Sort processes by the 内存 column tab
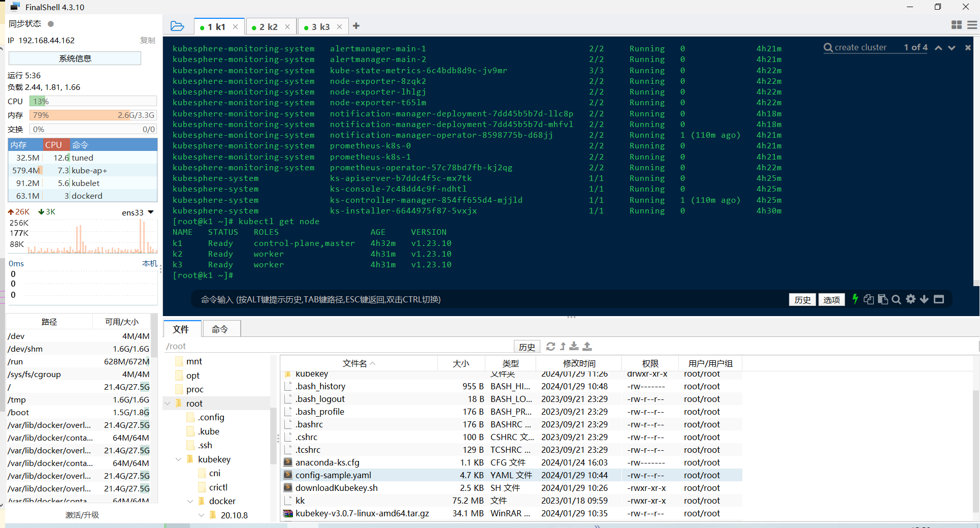The width and height of the screenshot is (980, 528). [25, 145]
